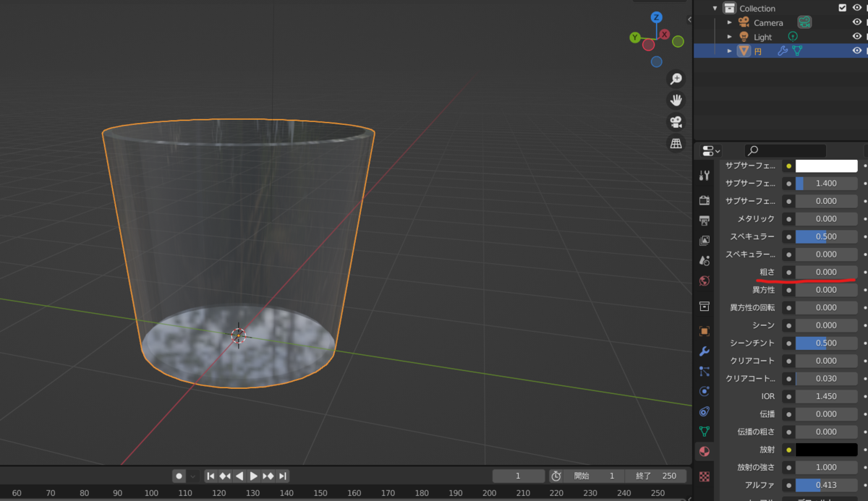Viewport: 868px width, 501px height.
Task: Click the シーンチント slider 0.500
Action: tap(826, 343)
